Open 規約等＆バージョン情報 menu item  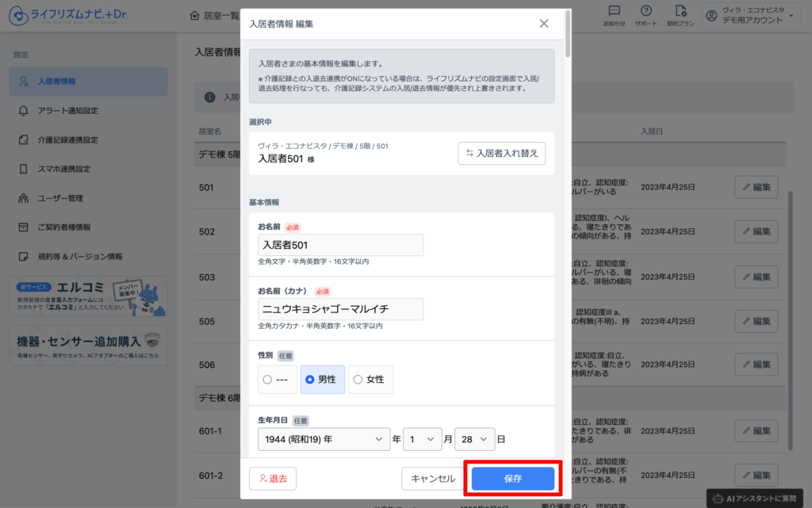click(x=79, y=257)
